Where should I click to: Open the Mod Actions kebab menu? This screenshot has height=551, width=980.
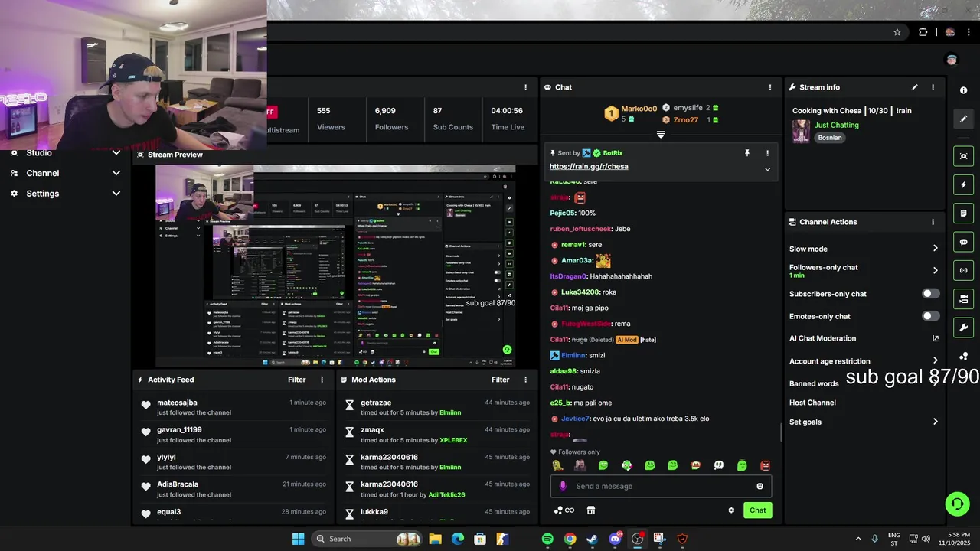coord(525,380)
